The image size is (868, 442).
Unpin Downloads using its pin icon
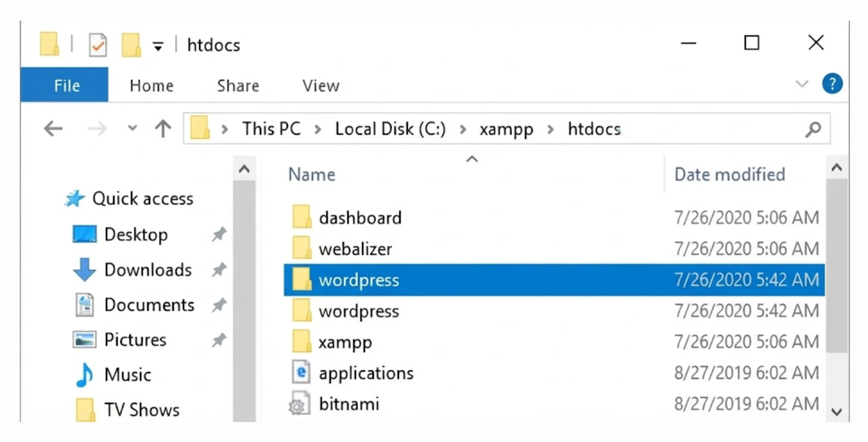[219, 270]
